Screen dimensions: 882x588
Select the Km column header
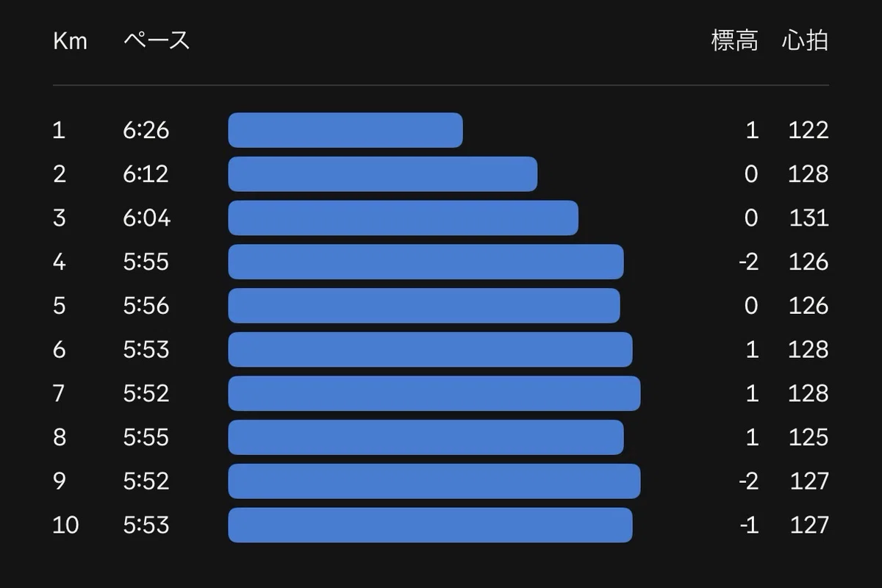coord(70,40)
